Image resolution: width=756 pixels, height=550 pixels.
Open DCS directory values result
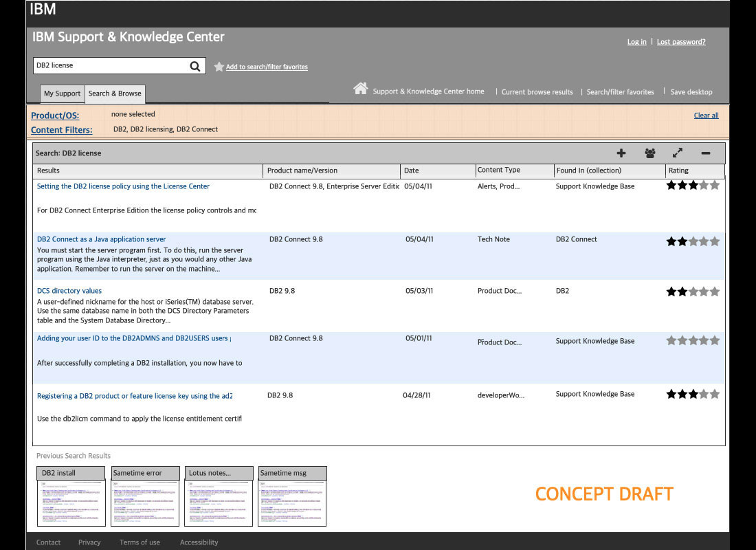tap(69, 291)
